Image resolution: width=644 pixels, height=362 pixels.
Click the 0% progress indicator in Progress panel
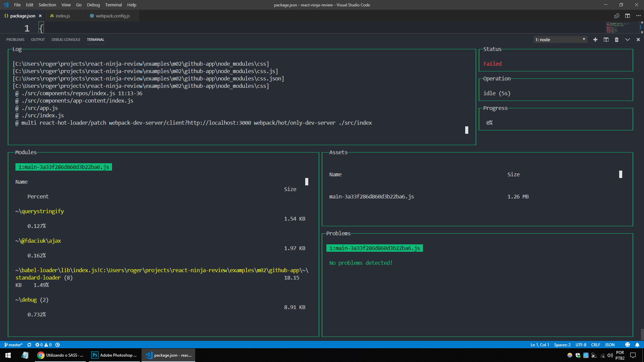[x=489, y=123]
